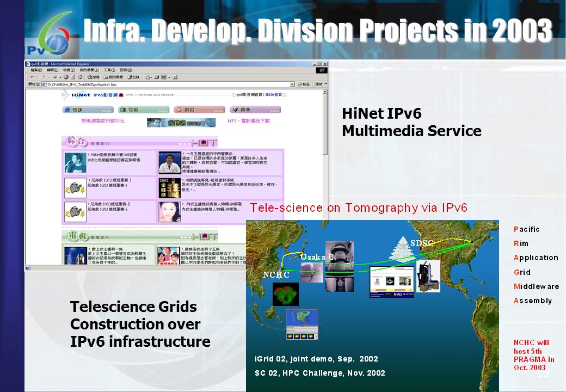This screenshot has height=392, width=566.
Task: Click the Mail icon in IE toolbar
Action: [147, 77]
